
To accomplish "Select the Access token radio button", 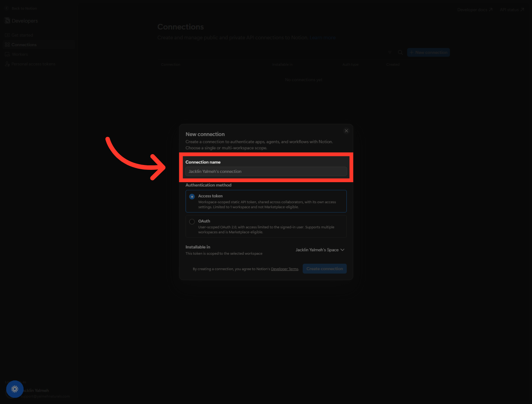I will [192, 196].
